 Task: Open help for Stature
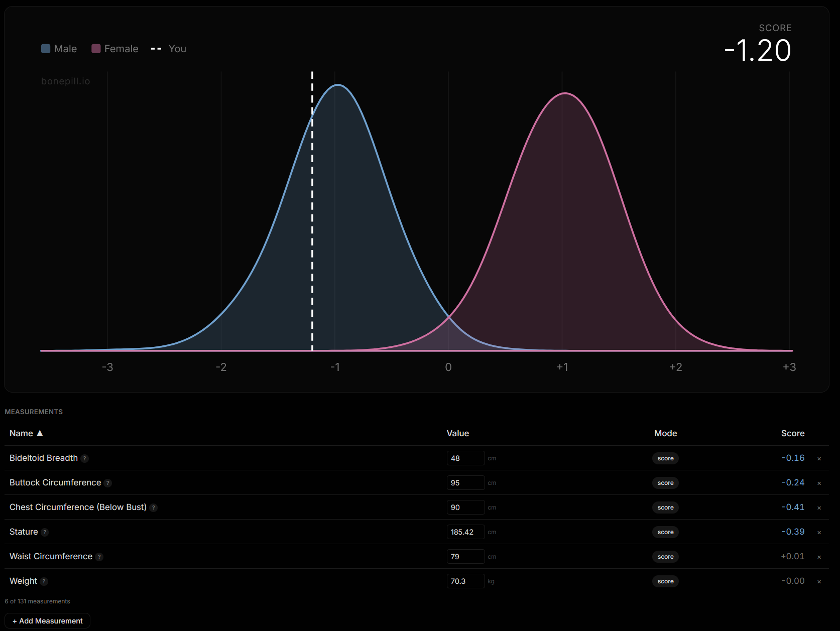point(45,532)
